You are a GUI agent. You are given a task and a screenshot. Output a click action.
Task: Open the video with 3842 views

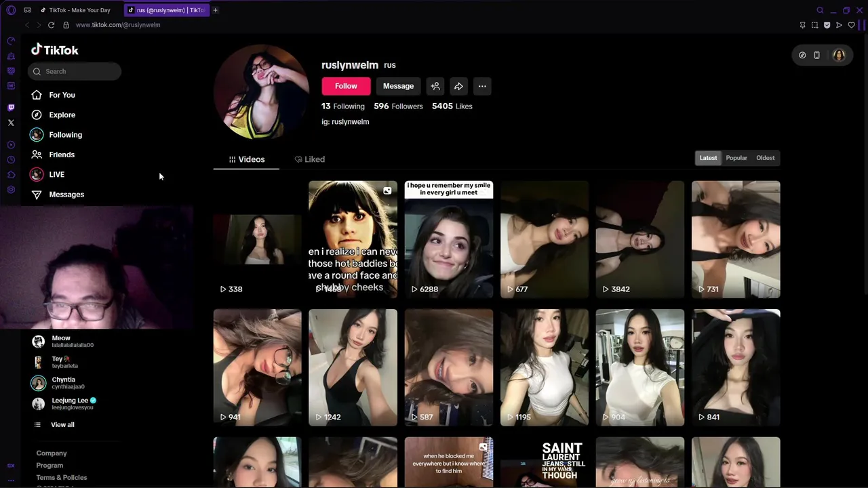[640, 239]
